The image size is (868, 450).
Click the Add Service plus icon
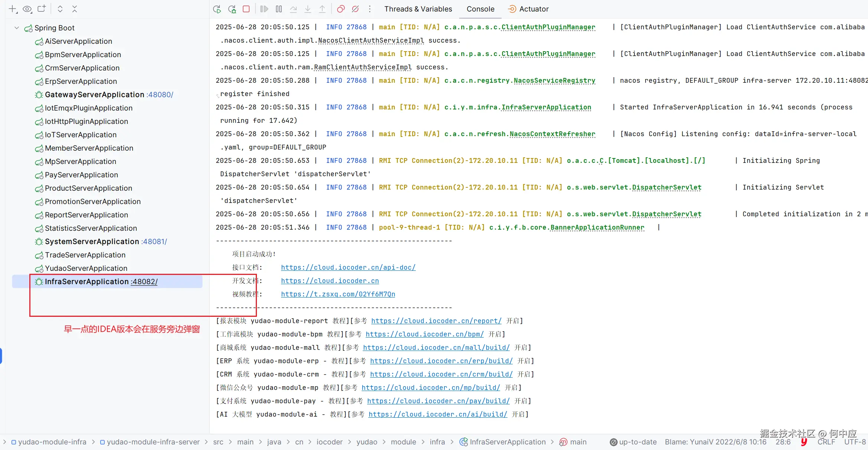pos(13,9)
